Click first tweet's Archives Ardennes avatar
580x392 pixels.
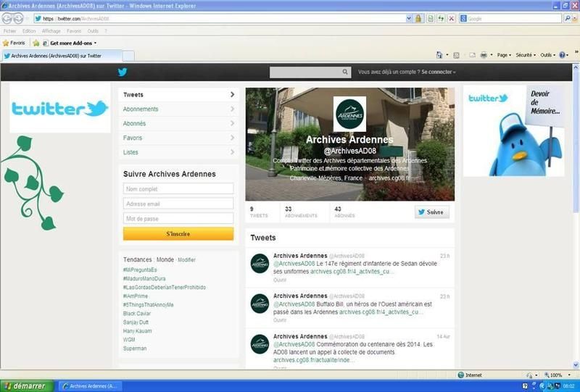point(260,264)
